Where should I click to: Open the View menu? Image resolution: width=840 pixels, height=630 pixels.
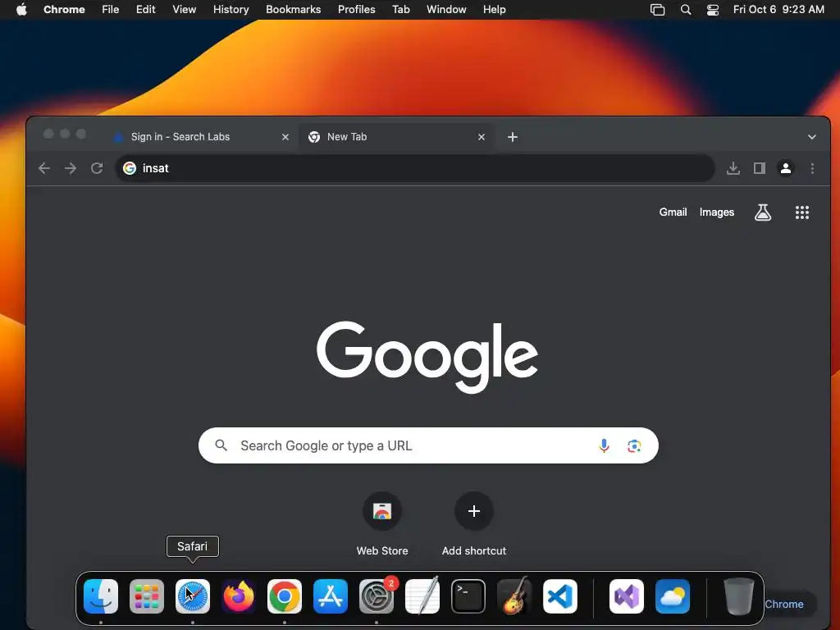(184, 9)
